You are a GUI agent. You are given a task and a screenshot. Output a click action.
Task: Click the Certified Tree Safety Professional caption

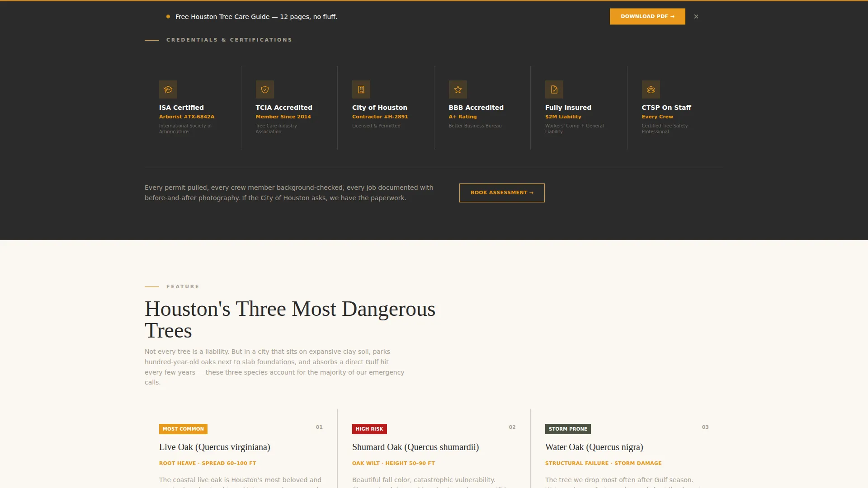[x=665, y=129]
